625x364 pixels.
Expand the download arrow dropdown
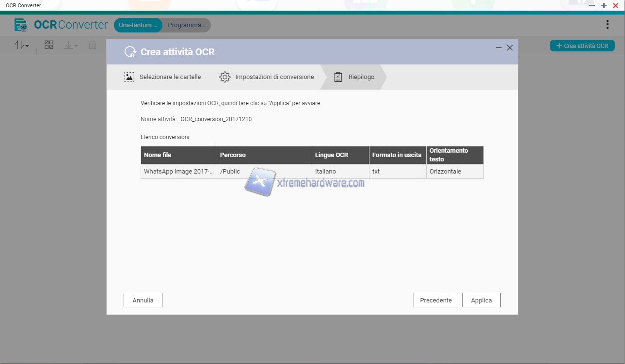point(70,45)
